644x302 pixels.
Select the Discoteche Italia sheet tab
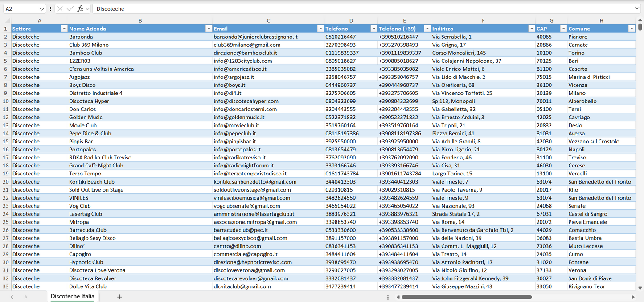pos(73,296)
